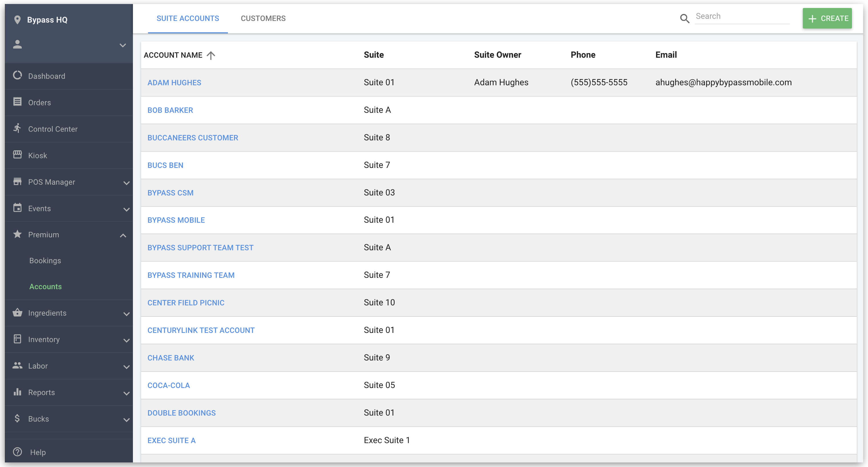Viewport: 868px width, 467px height.
Task: Click the Bypass HQ venue name
Action: click(47, 20)
